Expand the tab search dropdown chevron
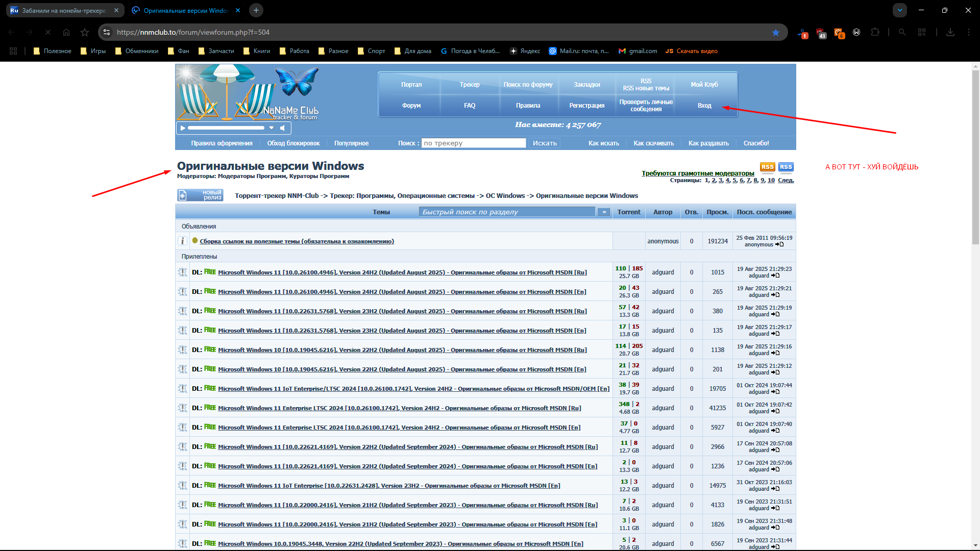980x551 pixels. pyautogui.click(x=900, y=10)
